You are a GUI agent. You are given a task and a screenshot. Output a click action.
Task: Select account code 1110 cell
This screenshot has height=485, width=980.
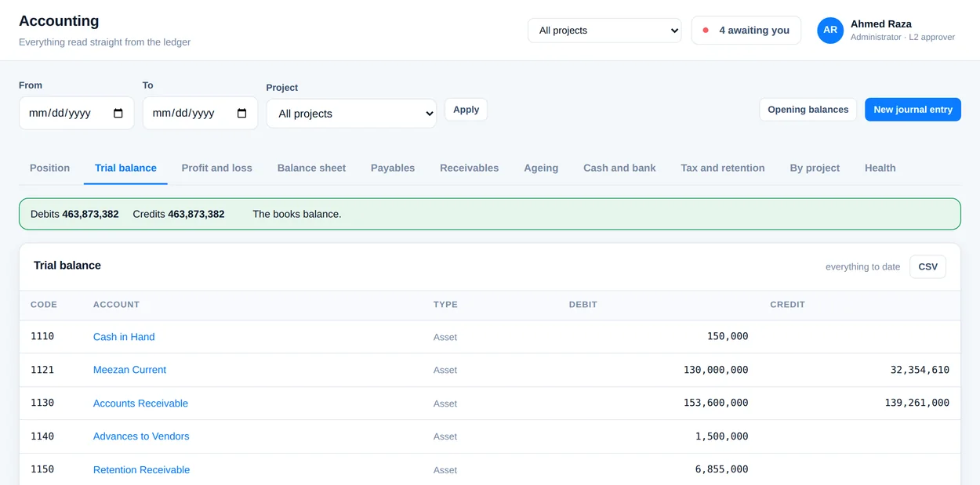(42, 336)
